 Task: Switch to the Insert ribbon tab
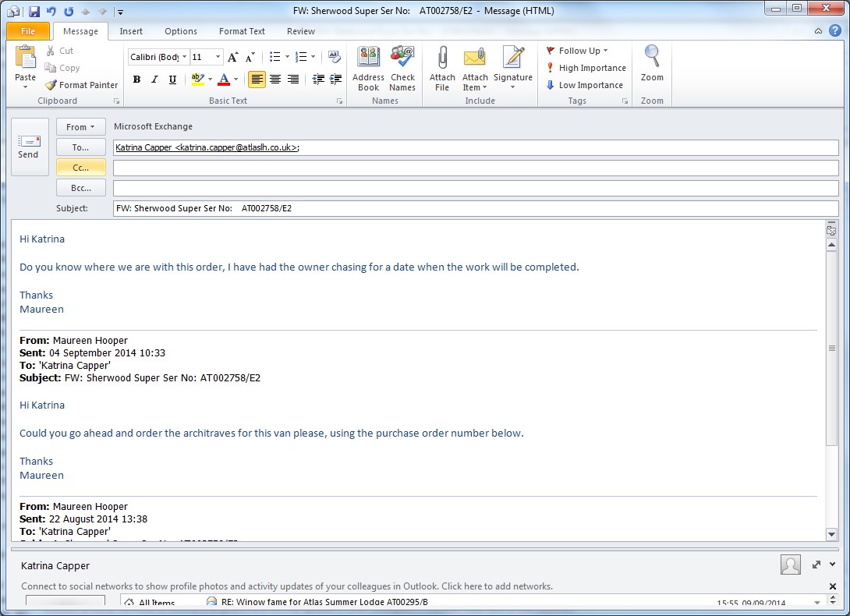[x=131, y=31]
